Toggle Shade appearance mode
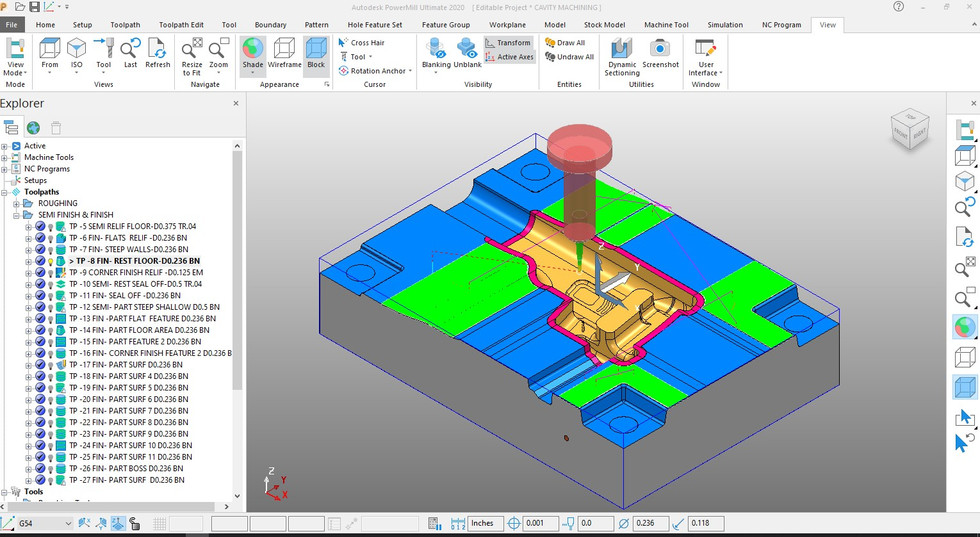980x537 pixels. coord(252,55)
